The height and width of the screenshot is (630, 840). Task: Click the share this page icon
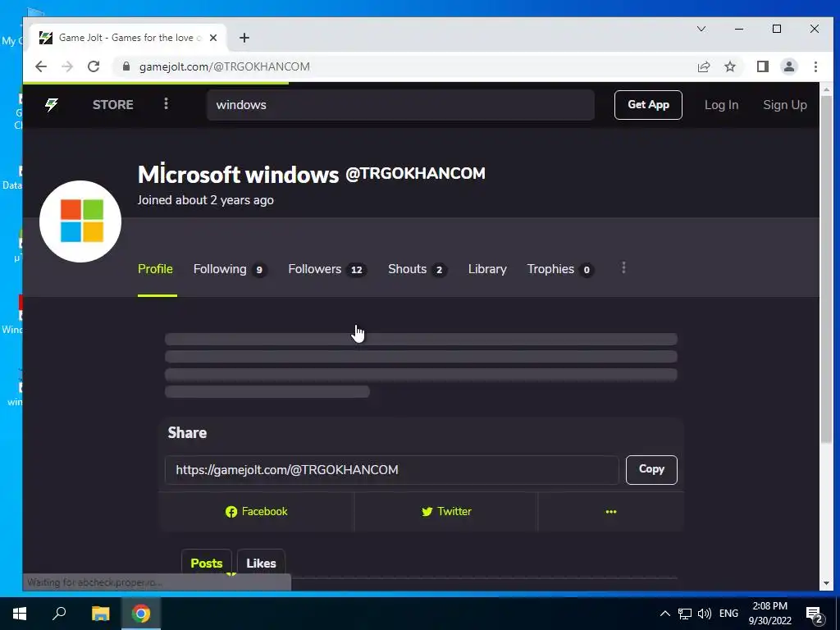click(704, 66)
